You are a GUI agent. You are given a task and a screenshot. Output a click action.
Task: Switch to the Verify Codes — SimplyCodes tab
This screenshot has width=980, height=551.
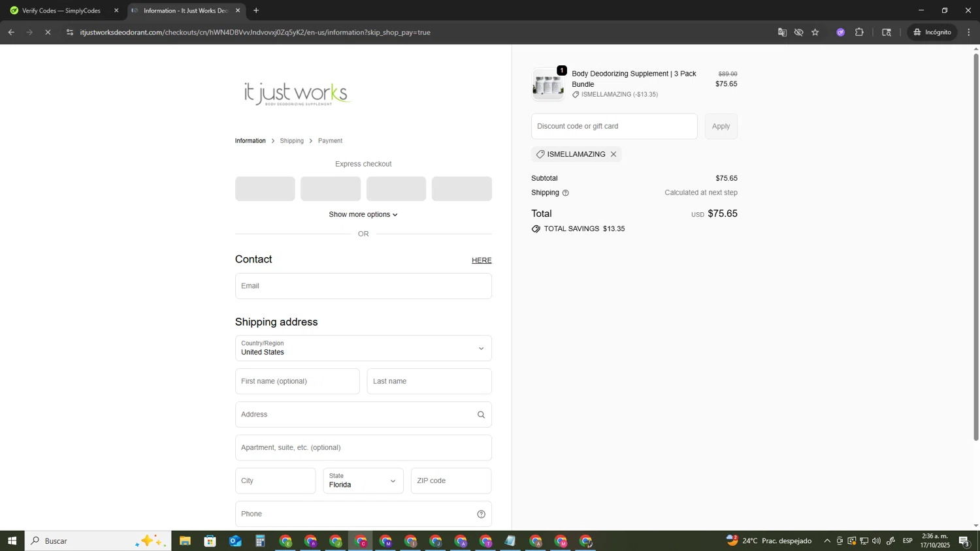[x=61, y=10]
